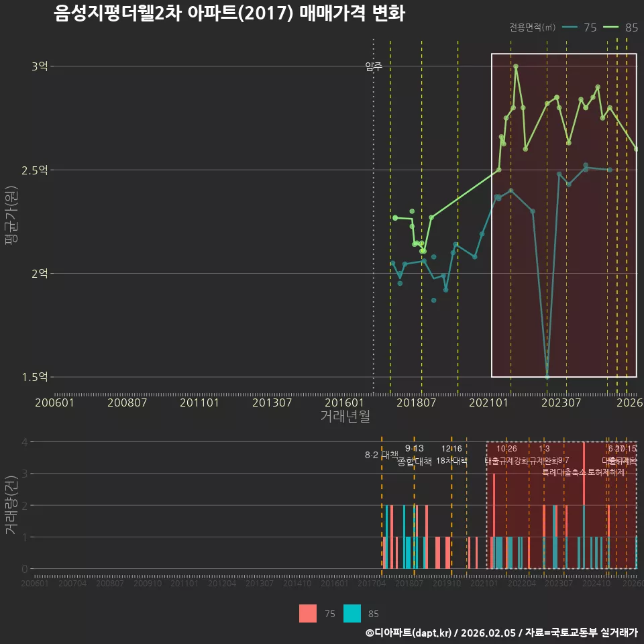Click the '10·26' policy date label
The height and width of the screenshot is (644, 644).
point(506,449)
